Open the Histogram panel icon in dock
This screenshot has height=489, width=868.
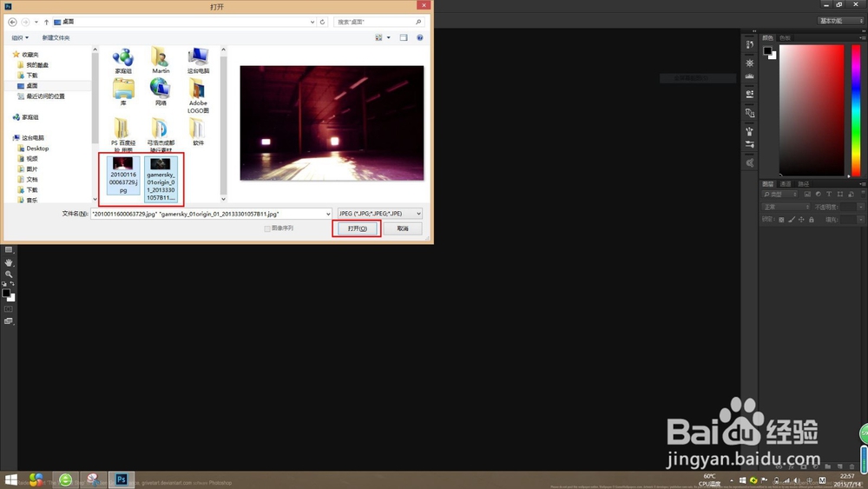(750, 76)
